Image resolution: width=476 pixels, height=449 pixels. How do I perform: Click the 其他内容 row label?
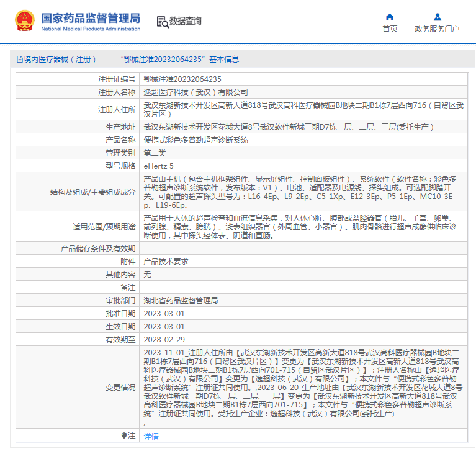(x=120, y=275)
